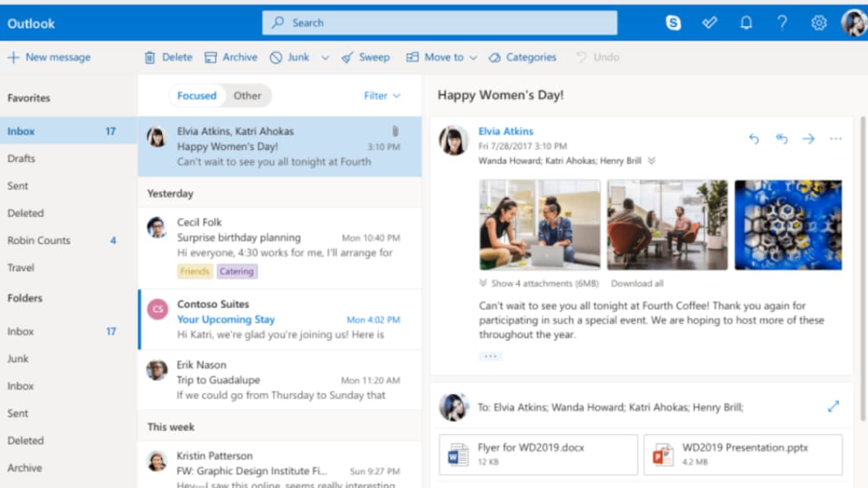Expand the Junk options chevron
Screen dimensions: 868x488
point(323,56)
